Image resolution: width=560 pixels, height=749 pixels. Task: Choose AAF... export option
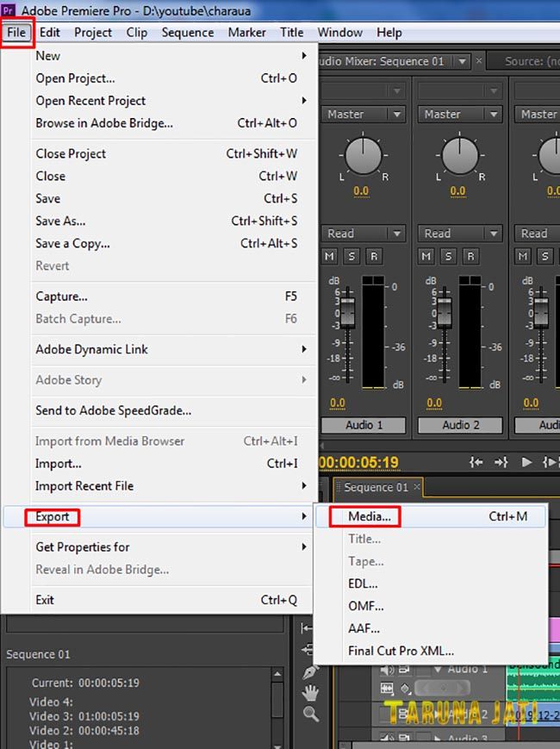(430, 628)
